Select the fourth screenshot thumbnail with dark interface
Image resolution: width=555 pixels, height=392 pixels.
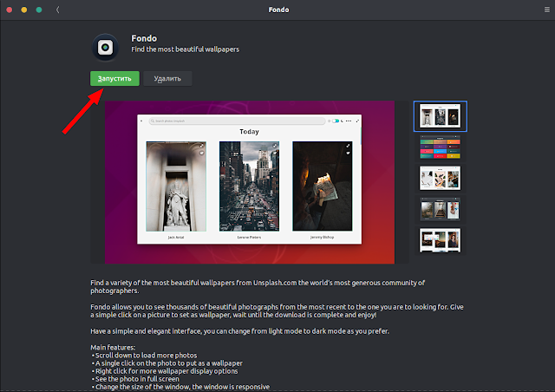tap(440, 209)
